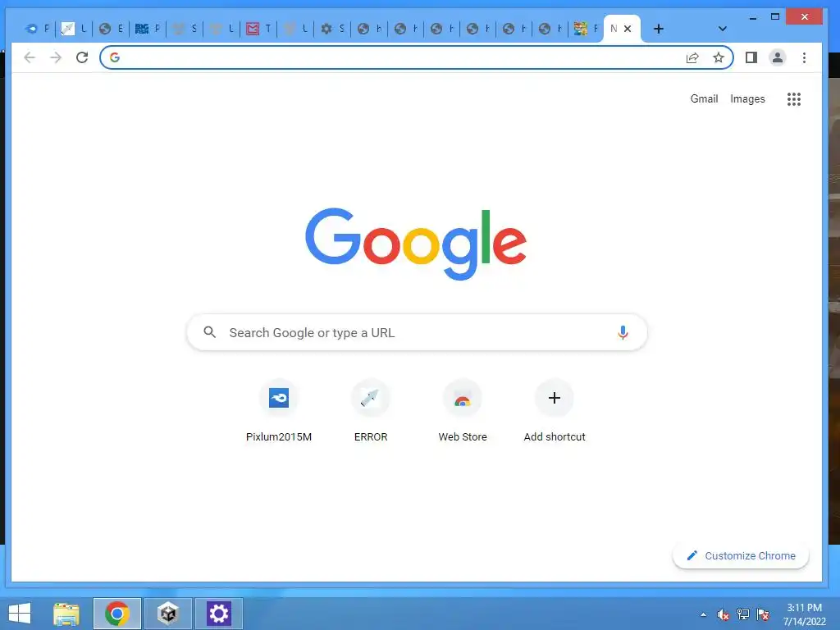Screen dimensions: 840x630
Task: Click the Google icon in address bar
Action: point(115,58)
